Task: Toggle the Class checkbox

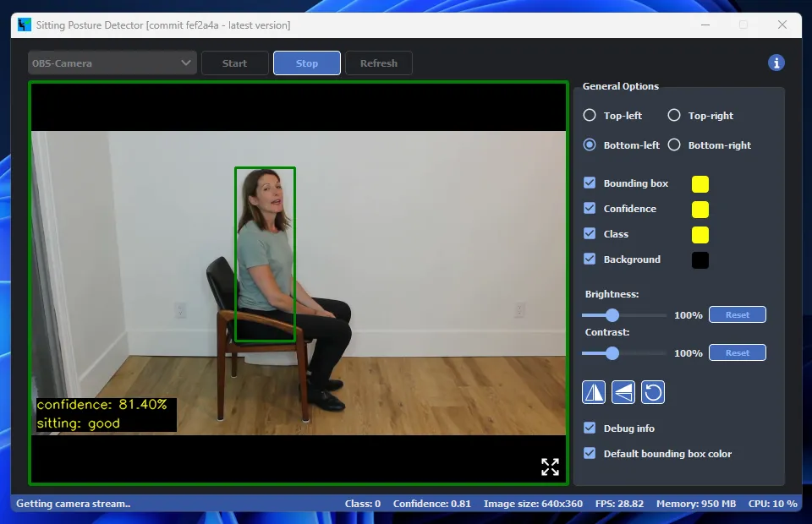Action: click(x=590, y=233)
